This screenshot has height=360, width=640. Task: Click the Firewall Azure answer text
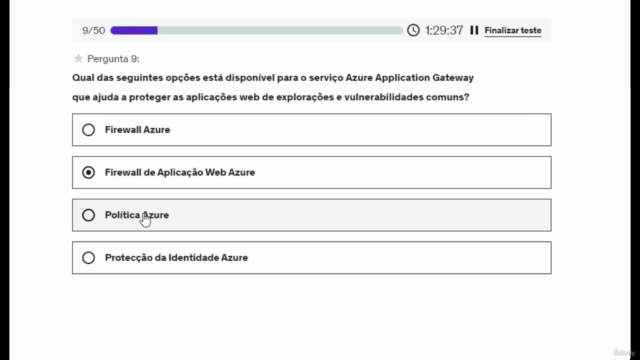(138, 130)
